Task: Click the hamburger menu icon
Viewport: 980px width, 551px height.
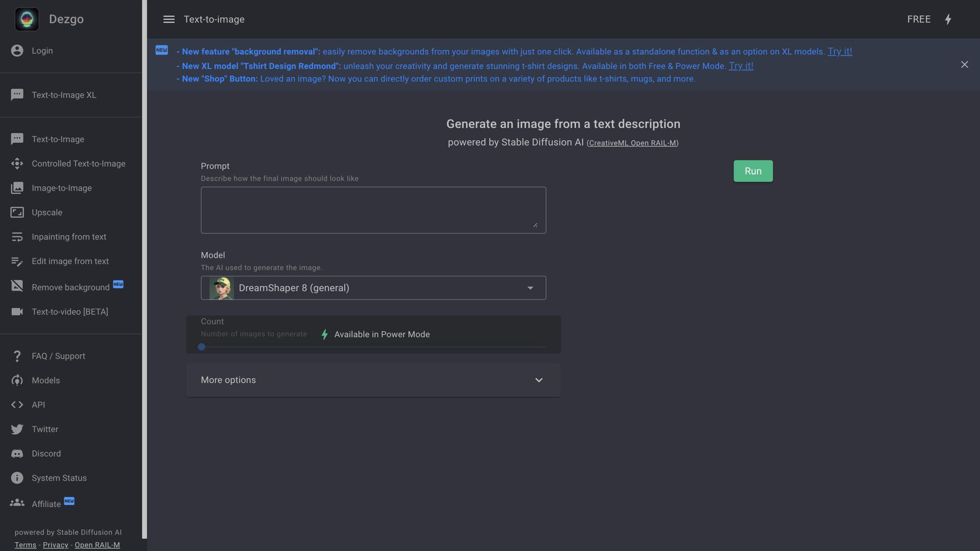Action: pyautogui.click(x=169, y=19)
